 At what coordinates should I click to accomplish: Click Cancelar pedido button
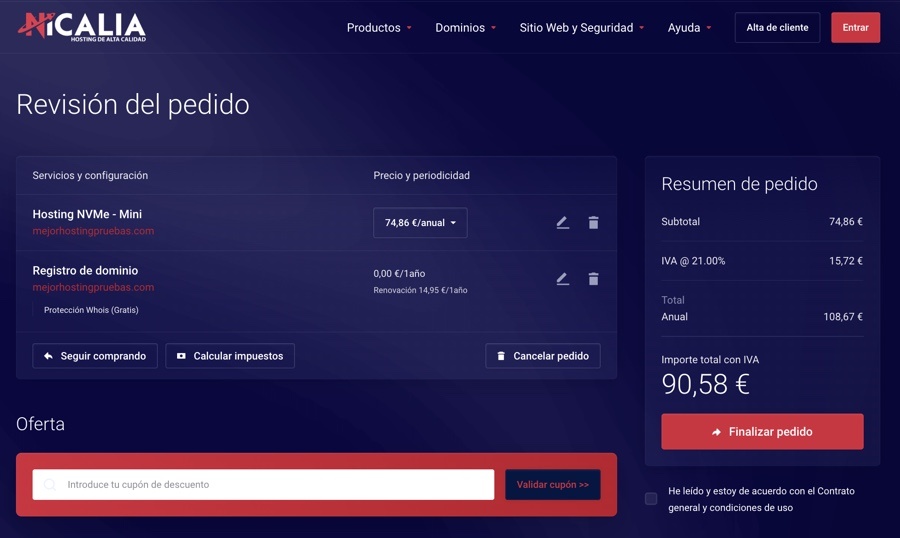coord(542,356)
